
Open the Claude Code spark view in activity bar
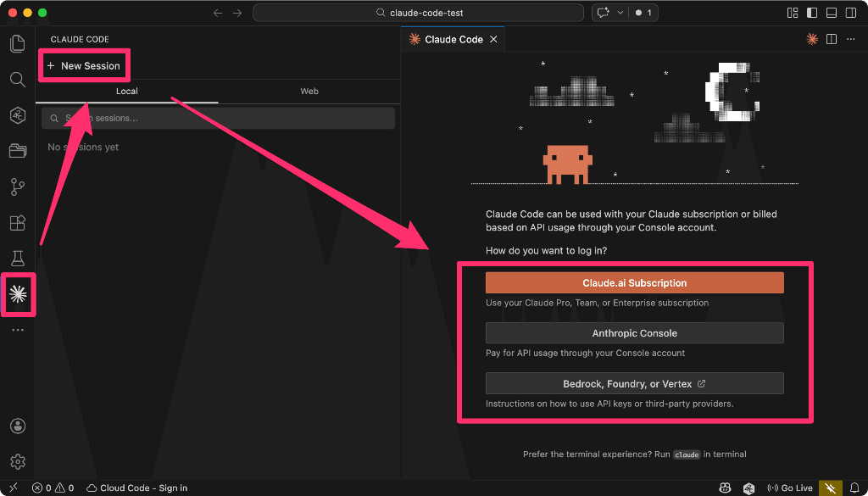[x=18, y=294]
